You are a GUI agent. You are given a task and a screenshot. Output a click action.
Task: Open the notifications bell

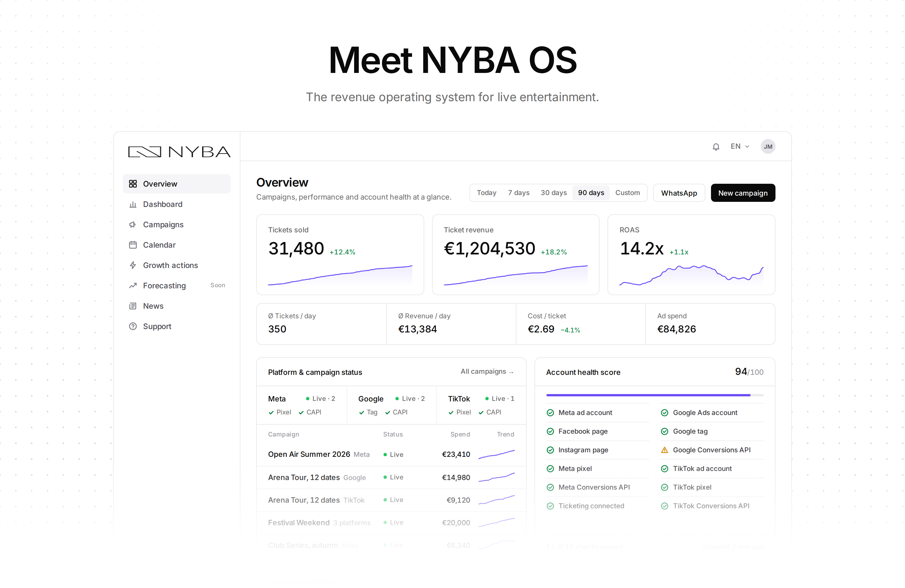click(716, 147)
